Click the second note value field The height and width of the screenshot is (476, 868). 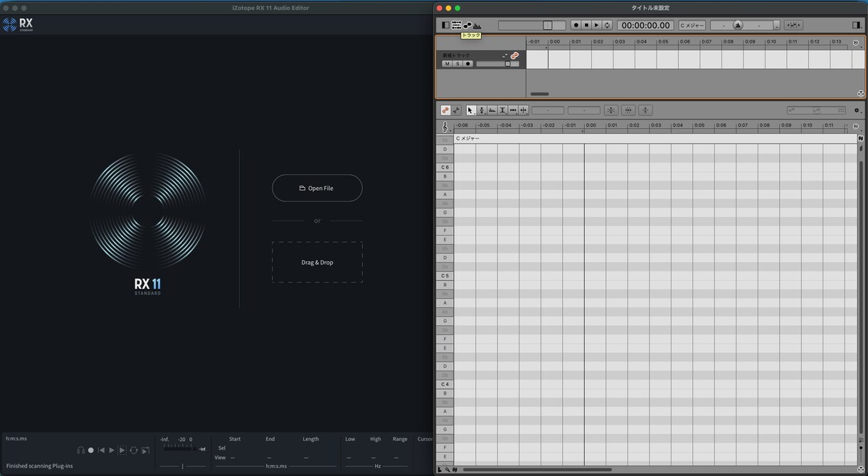click(x=584, y=110)
